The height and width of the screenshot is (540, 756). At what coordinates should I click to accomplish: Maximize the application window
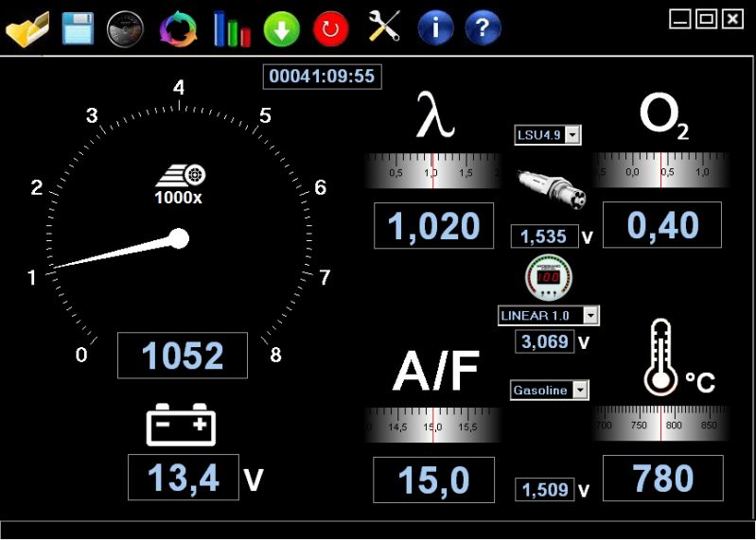coord(707,19)
